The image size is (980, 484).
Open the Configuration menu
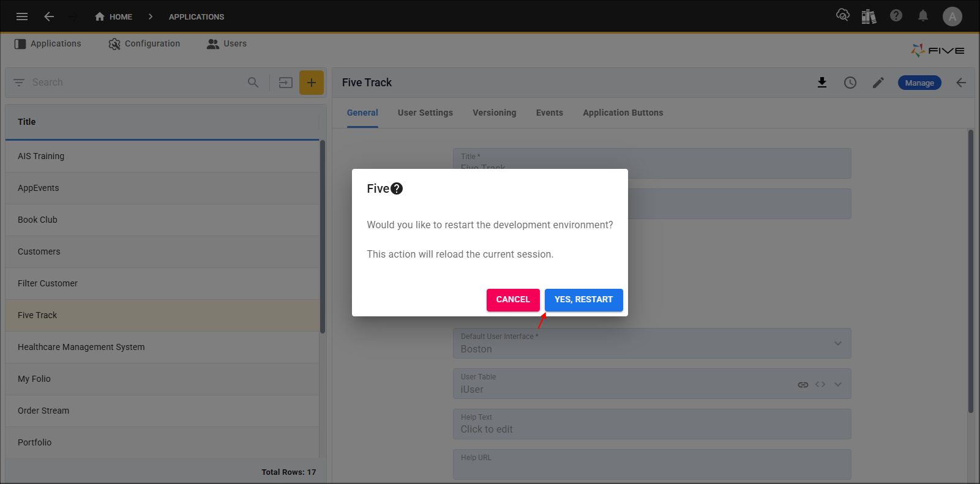click(144, 43)
